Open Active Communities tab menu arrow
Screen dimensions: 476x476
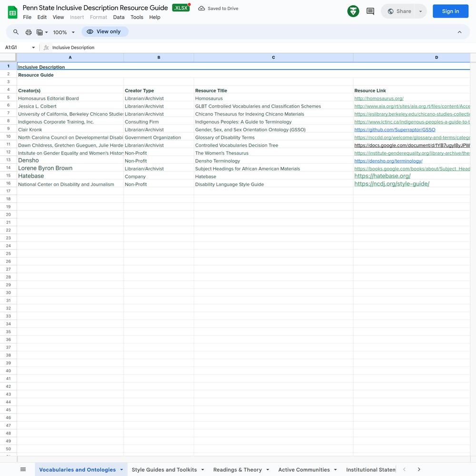(x=336, y=470)
